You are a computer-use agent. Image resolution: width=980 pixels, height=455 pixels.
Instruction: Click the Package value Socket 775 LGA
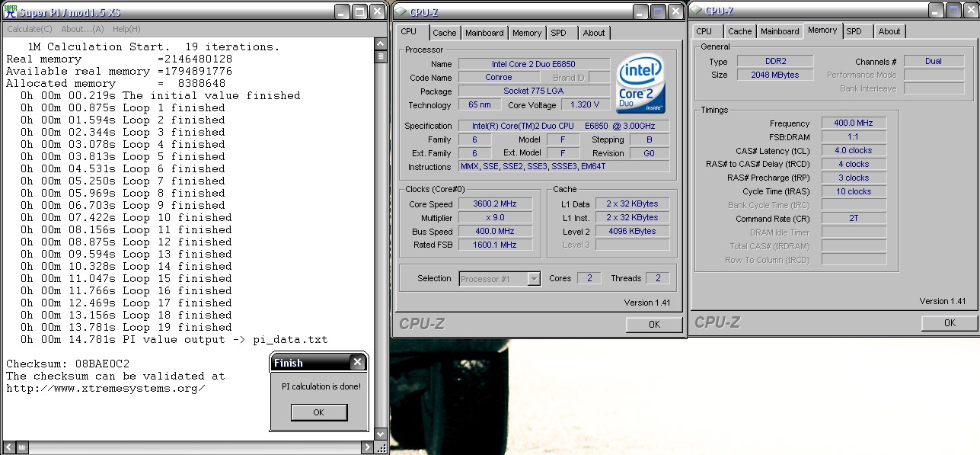pyautogui.click(x=534, y=91)
